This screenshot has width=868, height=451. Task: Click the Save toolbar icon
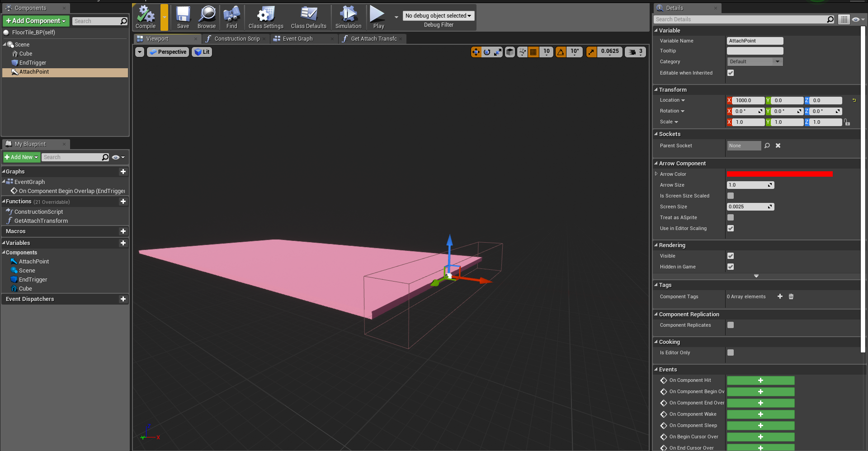coord(183,17)
